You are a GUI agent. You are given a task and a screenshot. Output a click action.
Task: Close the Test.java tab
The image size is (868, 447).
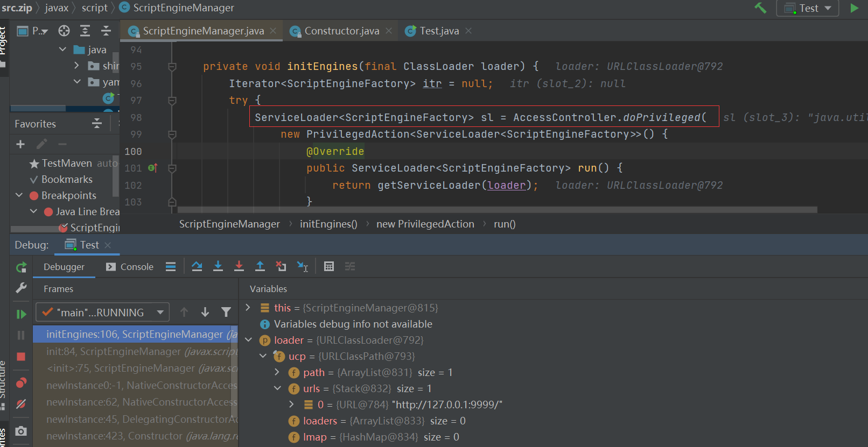tap(468, 31)
